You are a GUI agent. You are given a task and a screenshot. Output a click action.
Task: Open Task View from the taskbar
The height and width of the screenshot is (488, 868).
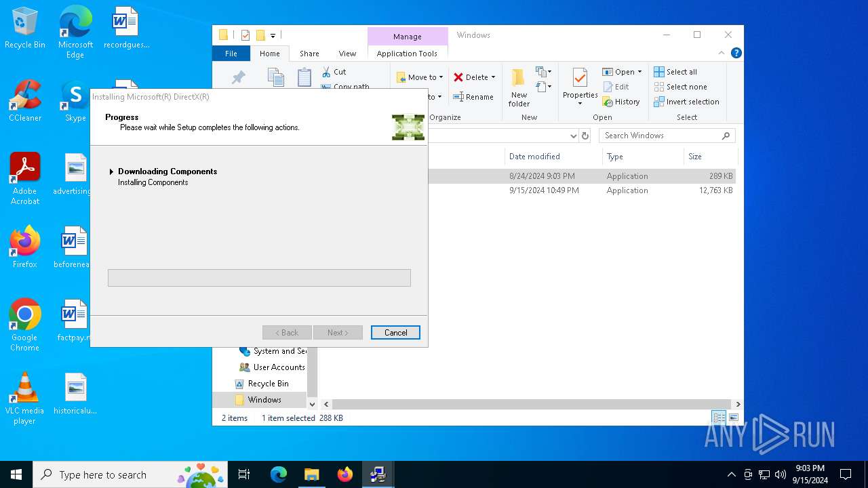(x=244, y=474)
